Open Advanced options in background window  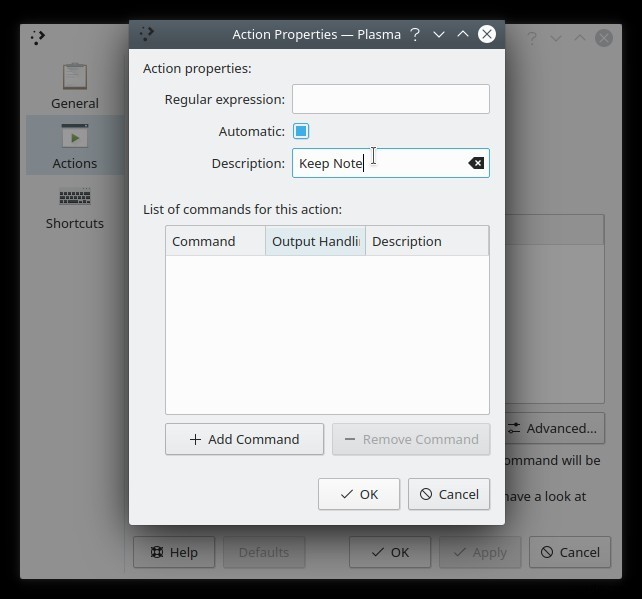tap(555, 428)
